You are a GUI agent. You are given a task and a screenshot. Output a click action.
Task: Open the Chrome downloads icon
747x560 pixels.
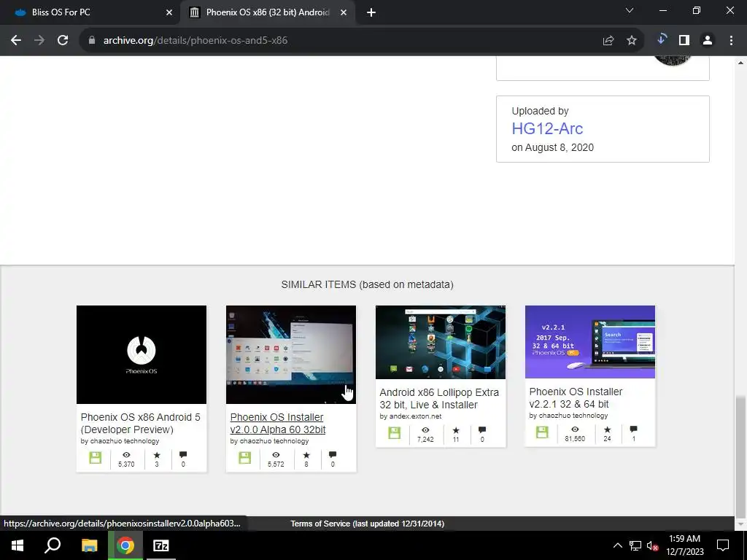click(x=661, y=39)
